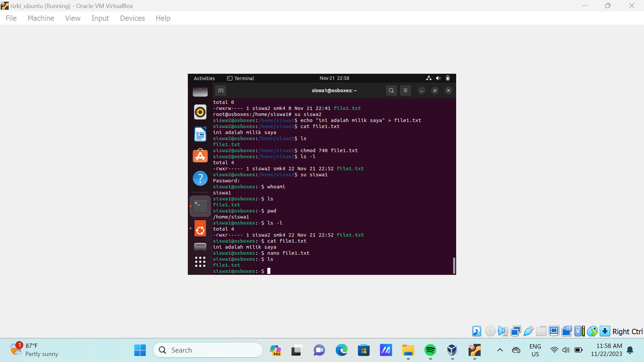Click the VirtualBox hard disk activity indicator
The width and height of the screenshot is (644, 362).
click(x=477, y=331)
